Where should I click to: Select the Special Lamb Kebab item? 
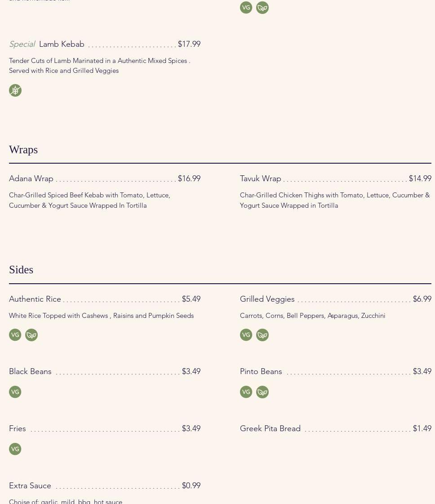(x=62, y=44)
